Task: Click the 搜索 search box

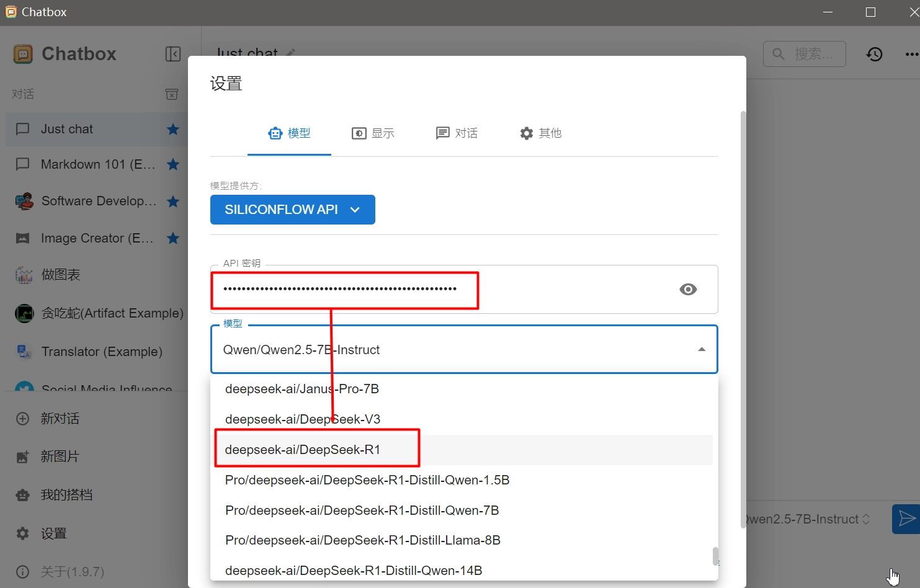Action: (805, 54)
